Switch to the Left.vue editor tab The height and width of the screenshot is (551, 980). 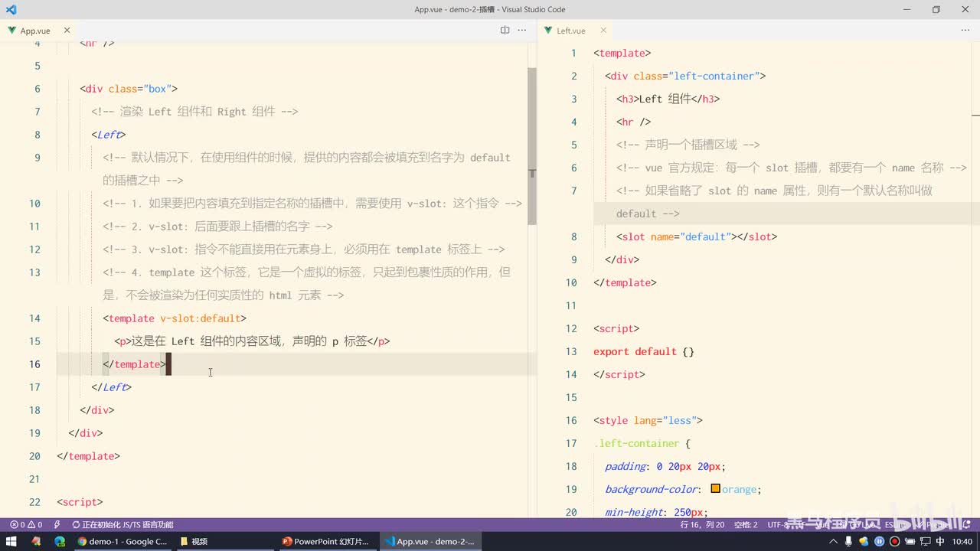(x=570, y=31)
